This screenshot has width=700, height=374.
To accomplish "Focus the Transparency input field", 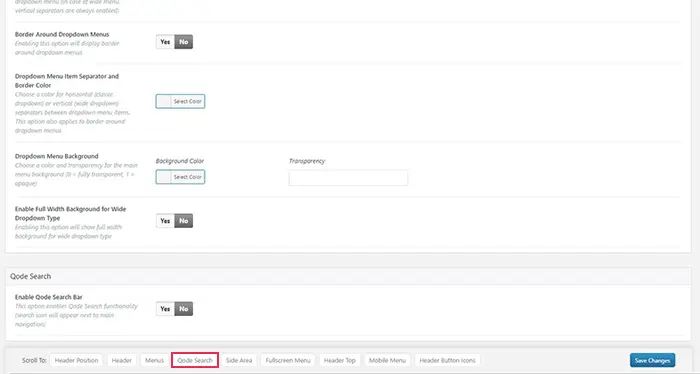I will [x=348, y=178].
